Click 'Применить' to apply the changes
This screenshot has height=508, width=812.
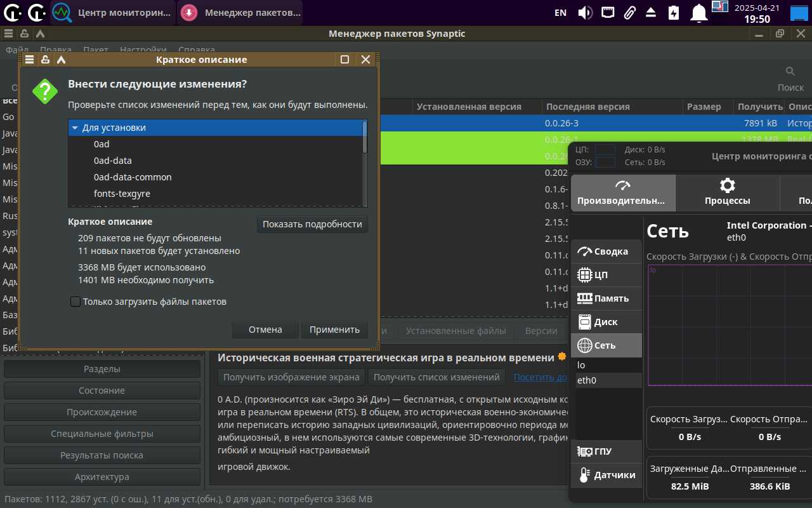point(334,330)
